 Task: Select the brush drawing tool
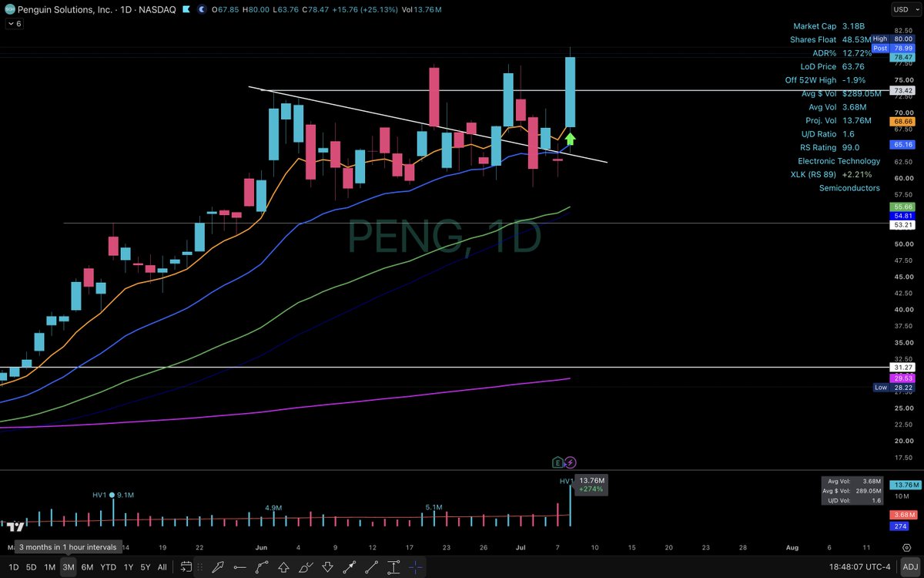pos(306,567)
